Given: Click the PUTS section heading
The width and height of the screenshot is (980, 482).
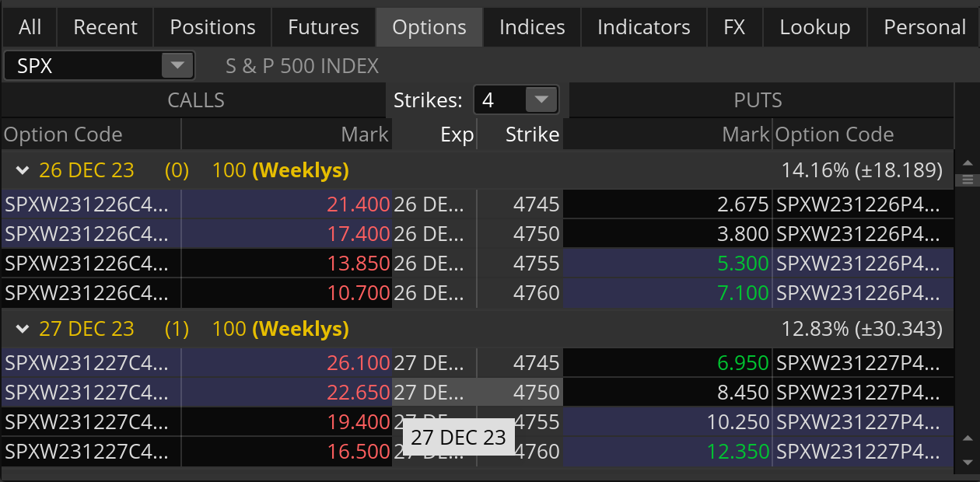Looking at the screenshot, I should click(758, 100).
